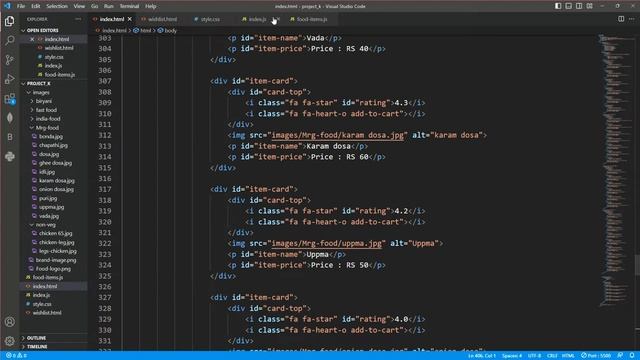Screen dimensions: 640x360
Task: Change Spaces: 4 indentation setting
Action: pyautogui.click(x=512, y=356)
